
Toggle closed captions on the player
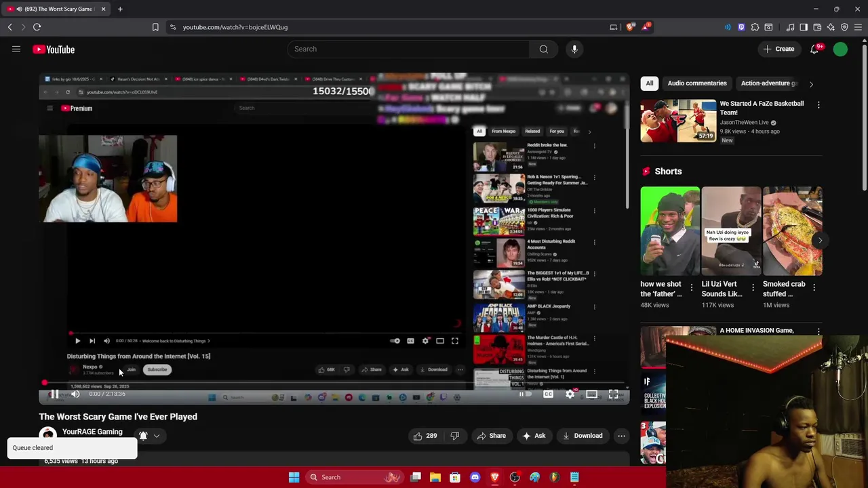(x=548, y=394)
